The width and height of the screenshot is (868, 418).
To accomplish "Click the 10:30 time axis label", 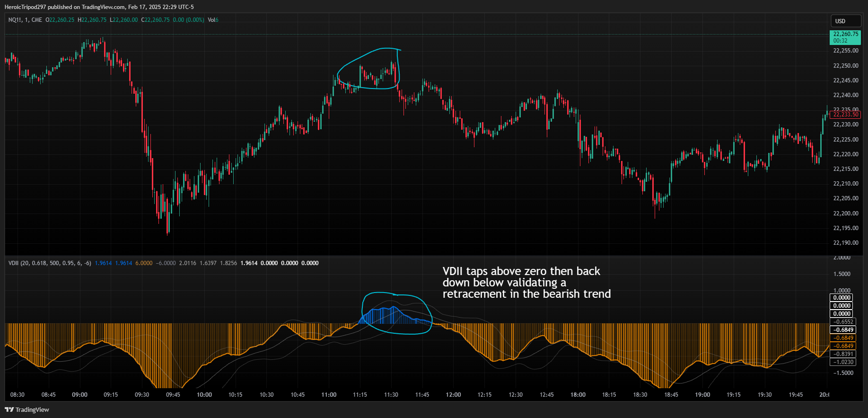I will pos(266,395).
